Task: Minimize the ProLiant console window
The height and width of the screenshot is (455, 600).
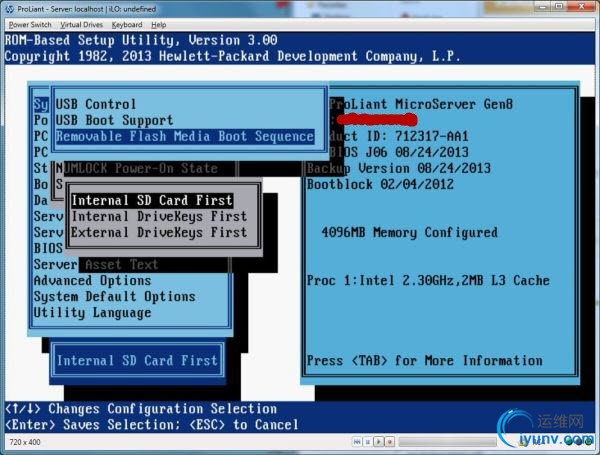Action: tap(544, 7)
